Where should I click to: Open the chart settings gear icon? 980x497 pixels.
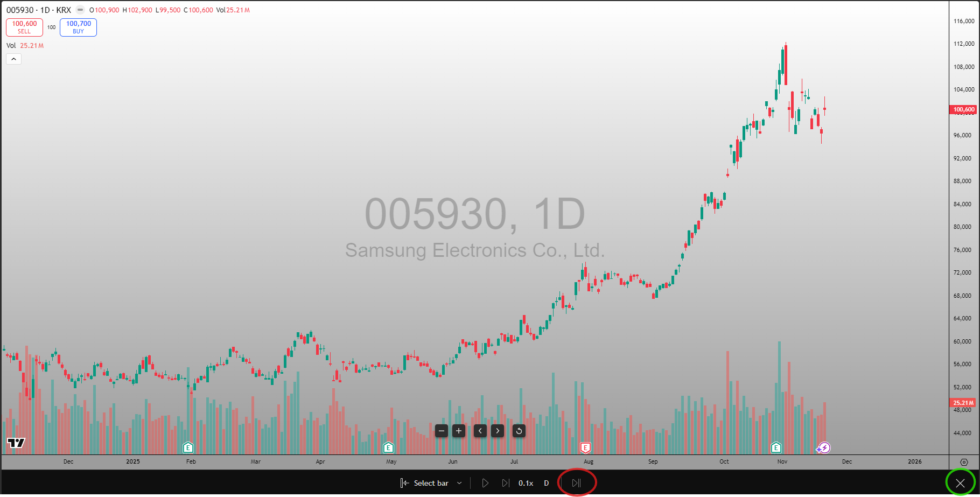[x=964, y=462]
